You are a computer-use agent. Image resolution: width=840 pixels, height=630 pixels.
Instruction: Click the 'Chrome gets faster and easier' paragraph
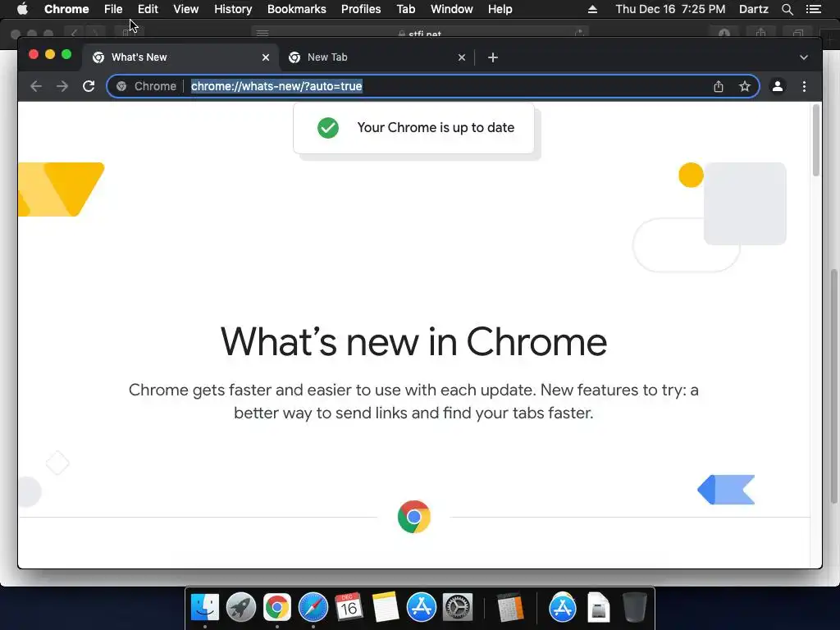tap(413, 401)
